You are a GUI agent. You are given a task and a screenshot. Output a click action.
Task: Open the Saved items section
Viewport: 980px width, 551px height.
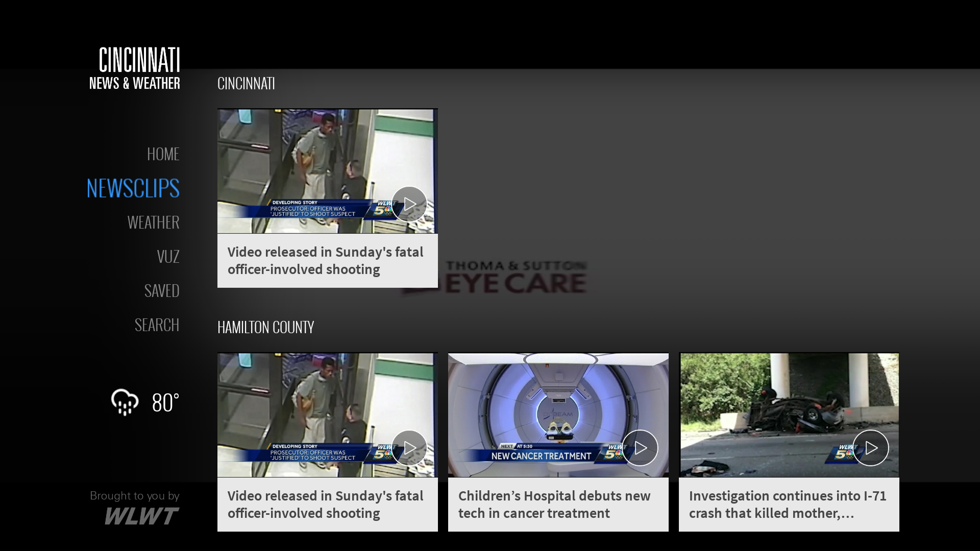[x=161, y=291]
